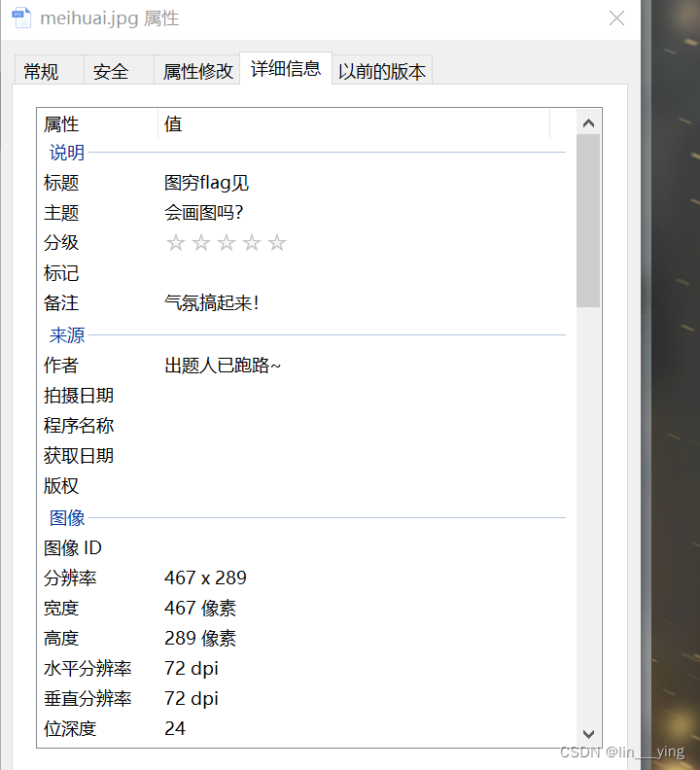The height and width of the screenshot is (770, 700).
Task: Go to the 以前的版本 tab
Action: coord(382,72)
